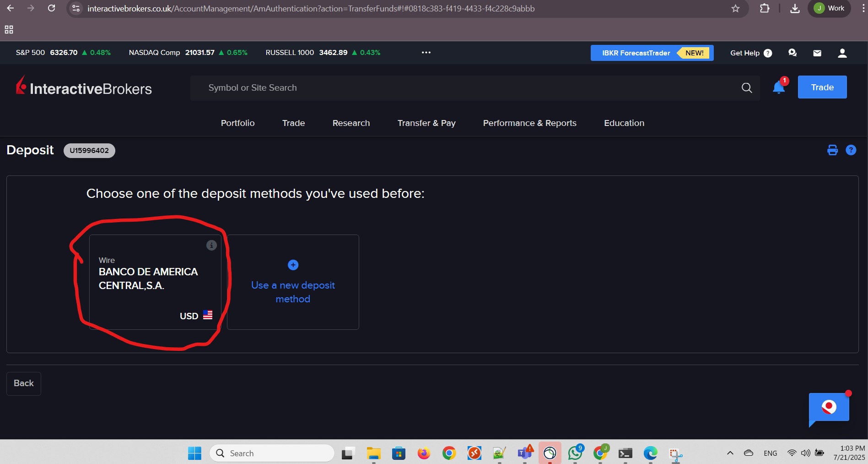Open the Research menu
Viewport: 868px width, 464px height.
[x=351, y=123]
